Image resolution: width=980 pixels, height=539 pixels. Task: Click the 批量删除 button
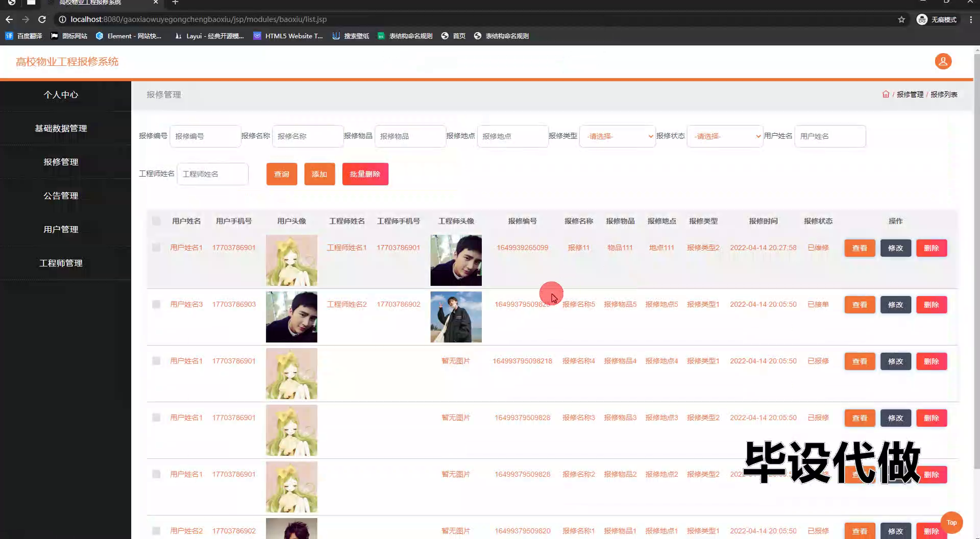click(x=365, y=174)
